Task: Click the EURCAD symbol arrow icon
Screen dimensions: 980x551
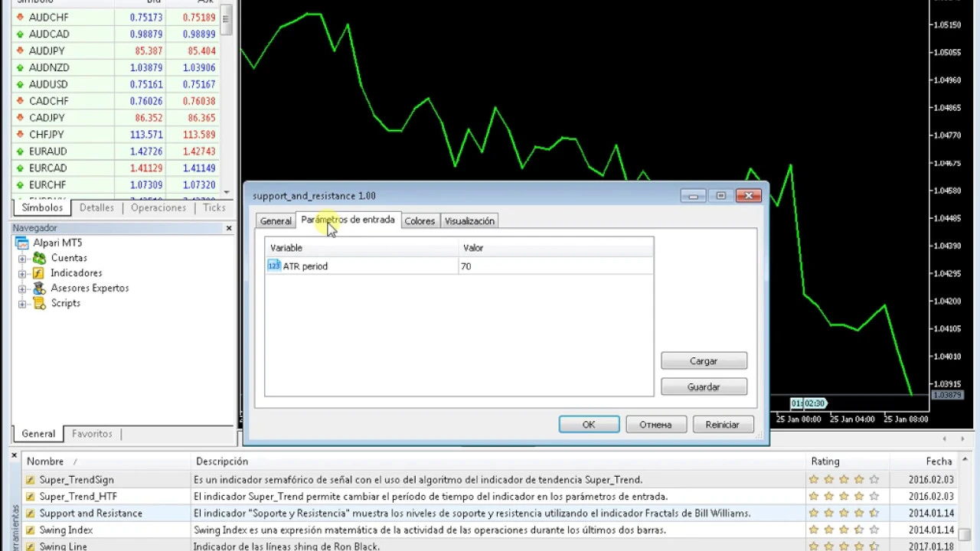Action: click(x=20, y=168)
